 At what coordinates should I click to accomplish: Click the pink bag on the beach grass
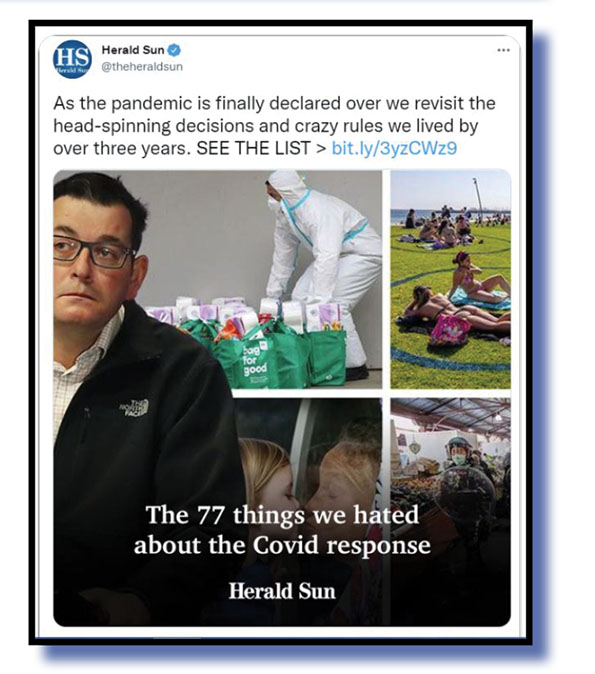(449, 330)
